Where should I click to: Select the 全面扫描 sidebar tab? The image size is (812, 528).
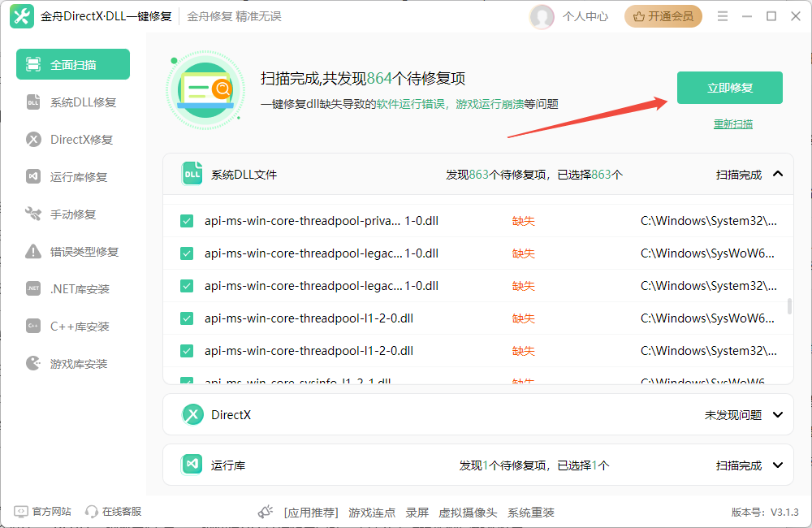point(73,64)
